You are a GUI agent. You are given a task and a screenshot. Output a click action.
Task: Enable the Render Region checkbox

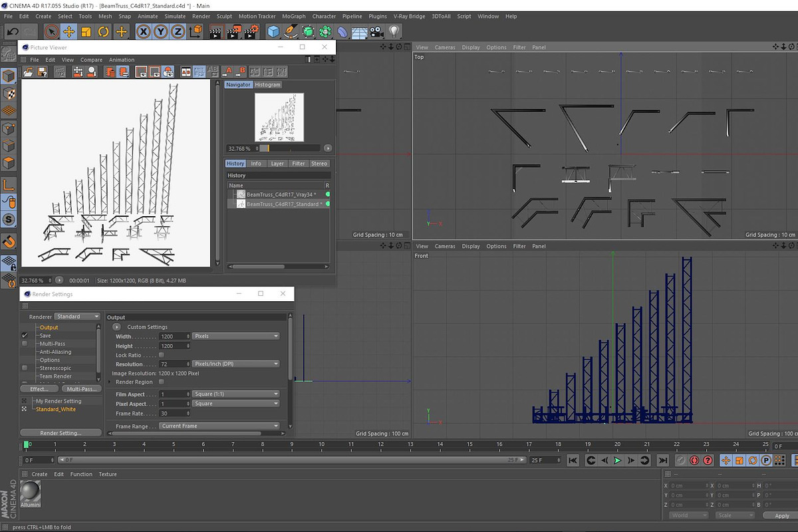[x=162, y=382]
